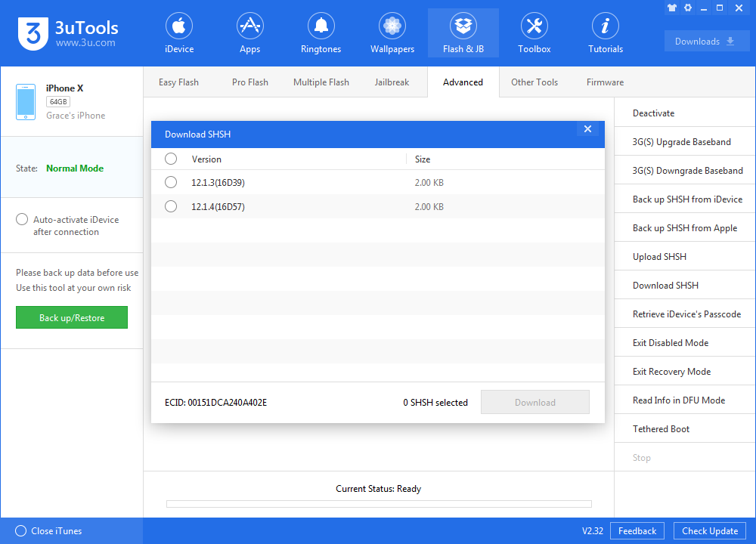Select SHSH version 12.1.4(16D57)

pyautogui.click(x=171, y=206)
